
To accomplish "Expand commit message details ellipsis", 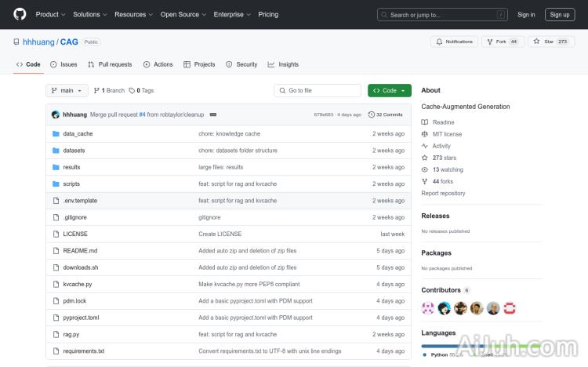I will [x=213, y=114].
